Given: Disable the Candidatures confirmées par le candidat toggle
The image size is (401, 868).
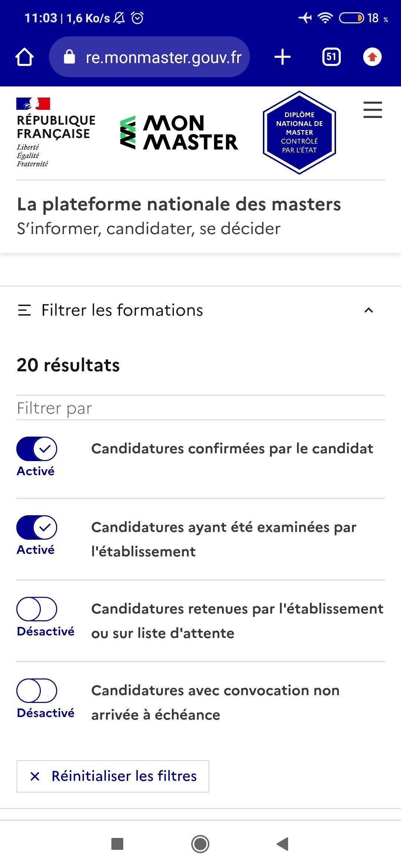Looking at the screenshot, I should tap(37, 449).
